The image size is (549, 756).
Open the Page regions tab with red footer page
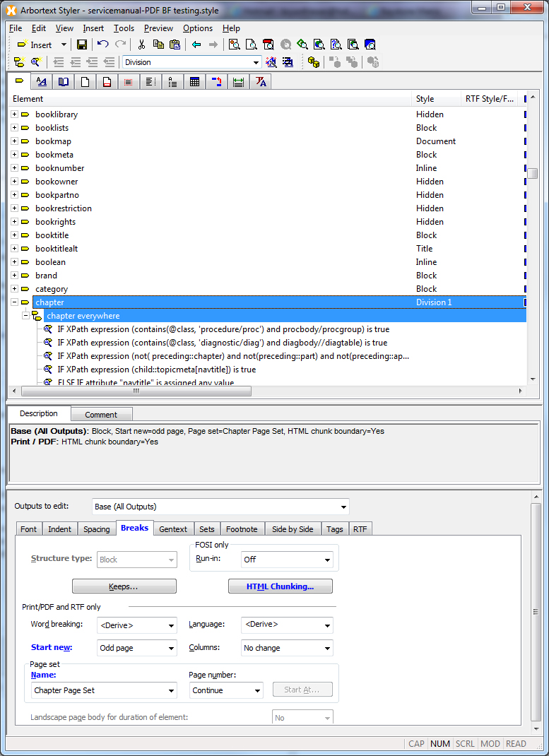point(107,82)
